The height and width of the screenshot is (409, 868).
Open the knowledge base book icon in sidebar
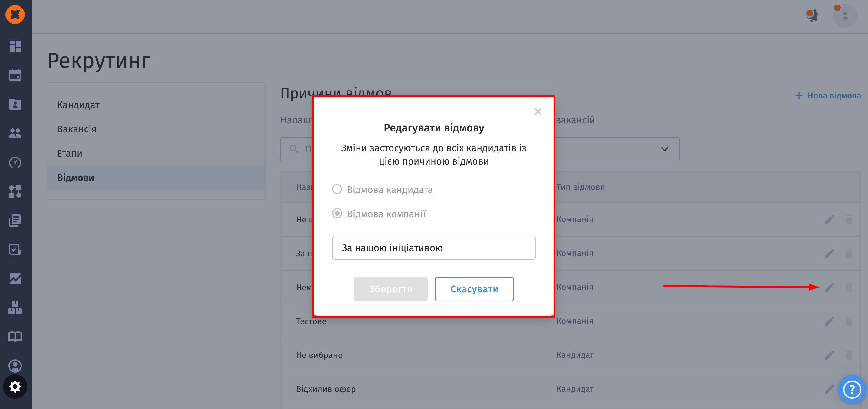(15, 337)
